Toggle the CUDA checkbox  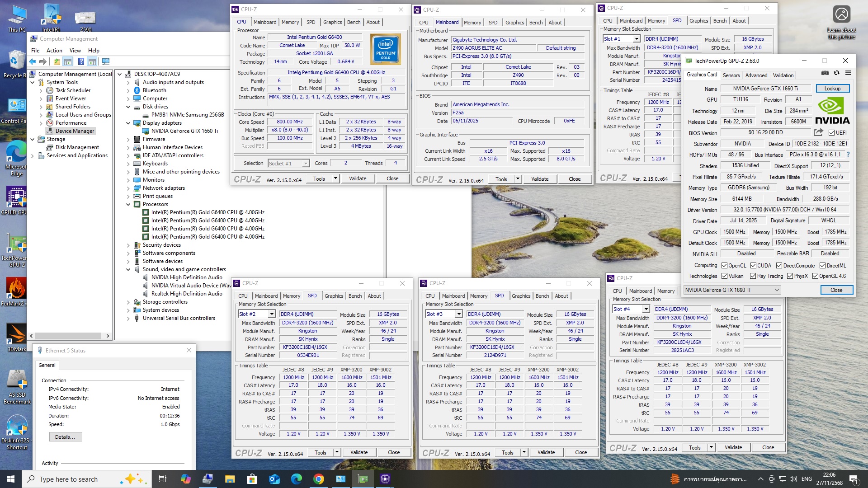point(754,266)
